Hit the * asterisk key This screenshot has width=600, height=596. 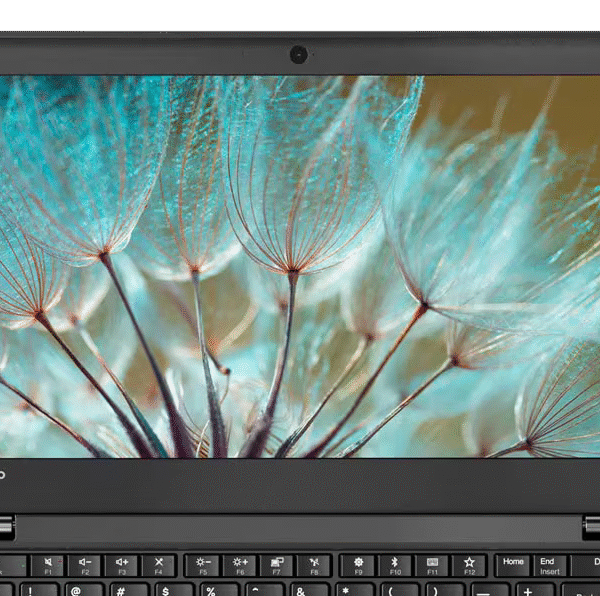[355, 590]
